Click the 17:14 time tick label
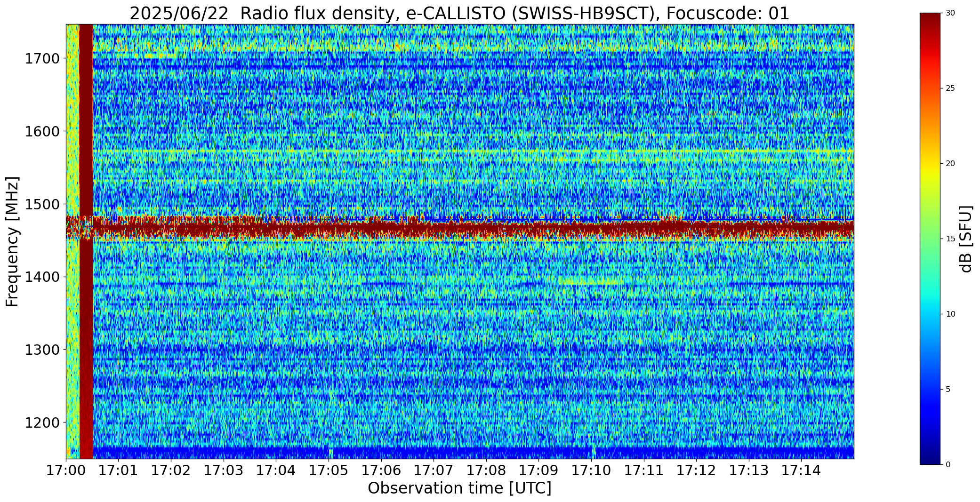The height and width of the screenshot is (502, 980). tap(802, 470)
